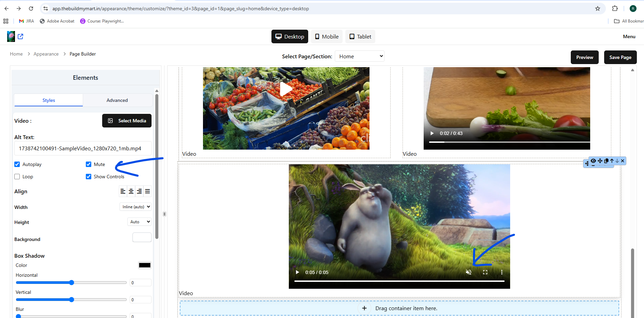
Task: Bookmark this page with the star
Action: coord(598,9)
